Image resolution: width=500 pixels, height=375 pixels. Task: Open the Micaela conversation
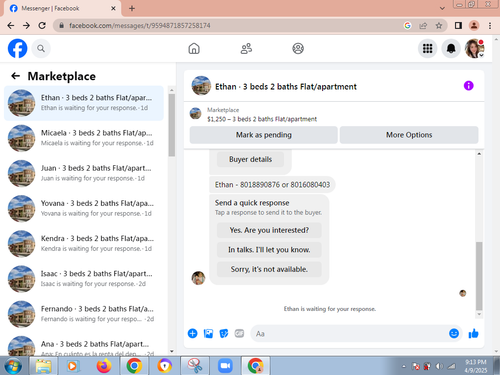[x=84, y=138]
